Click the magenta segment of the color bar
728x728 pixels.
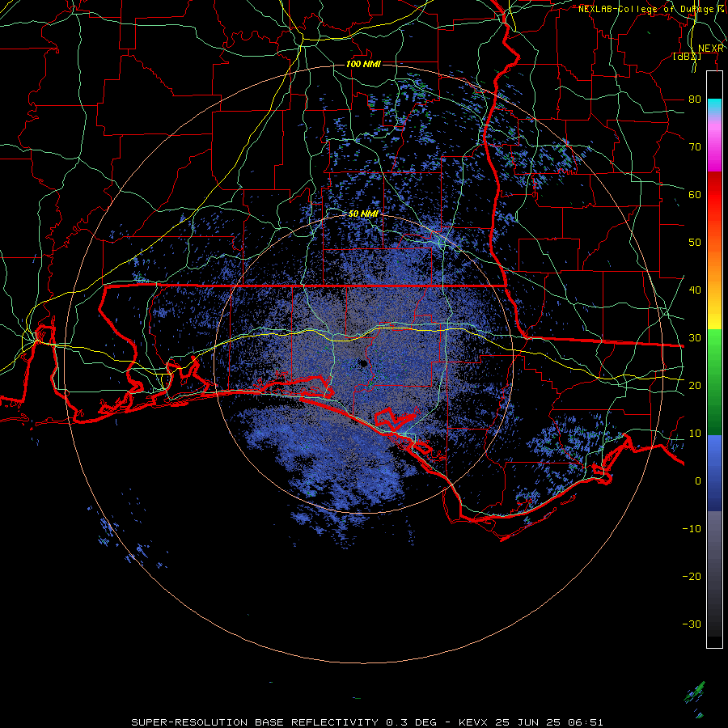(x=714, y=153)
